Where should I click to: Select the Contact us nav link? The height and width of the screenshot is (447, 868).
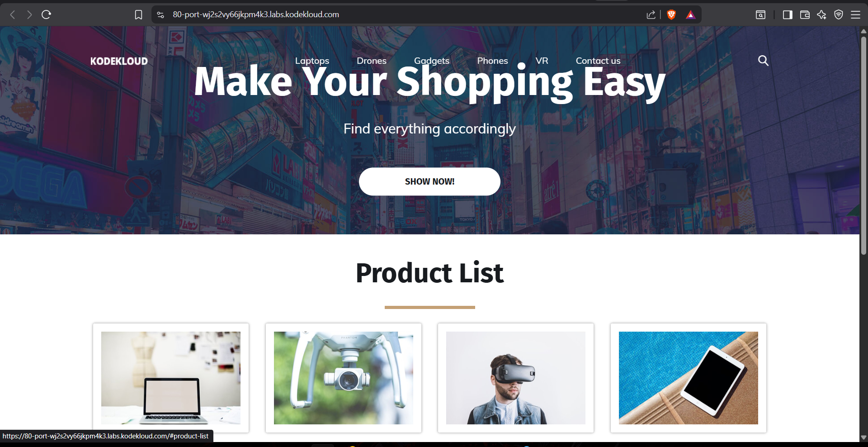click(598, 61)
